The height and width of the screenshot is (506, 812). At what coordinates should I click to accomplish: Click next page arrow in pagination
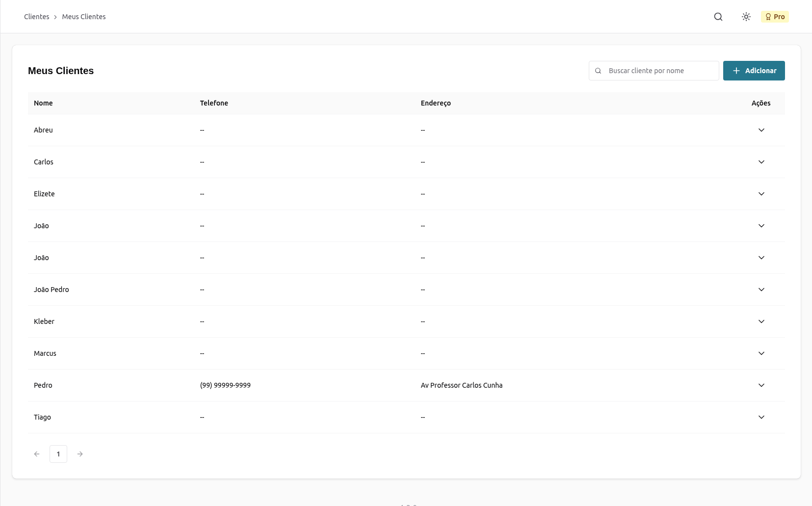click(80, 454)
